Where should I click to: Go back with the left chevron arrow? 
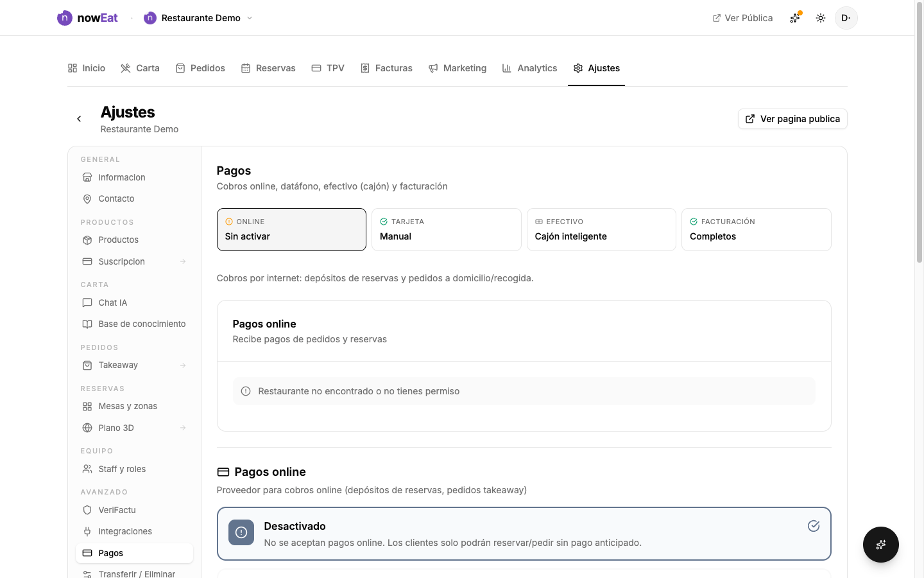[79, 119]
